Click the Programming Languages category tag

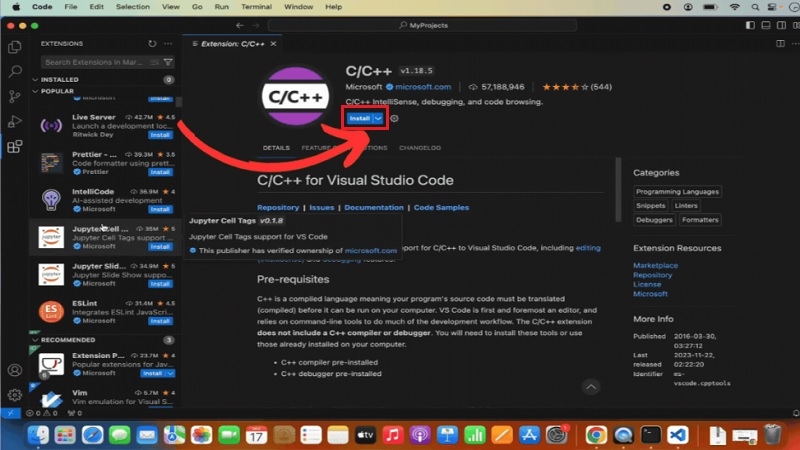[x=678, y=192]
